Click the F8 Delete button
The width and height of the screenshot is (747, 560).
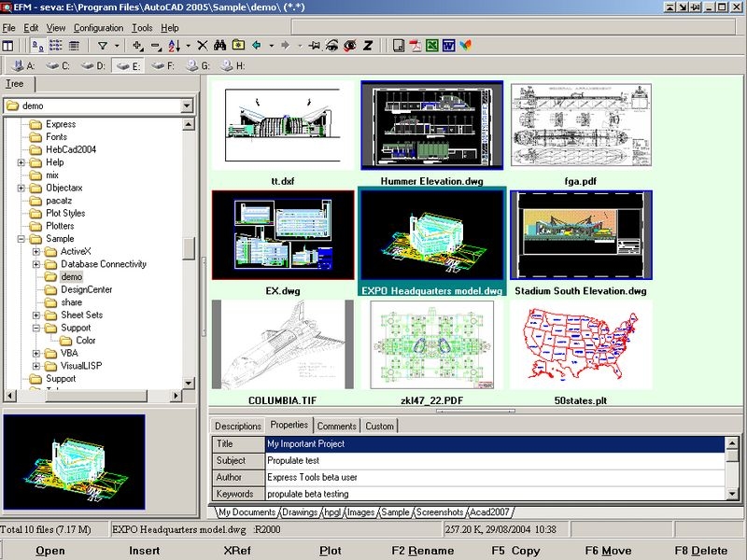click(x=701, y=551)
